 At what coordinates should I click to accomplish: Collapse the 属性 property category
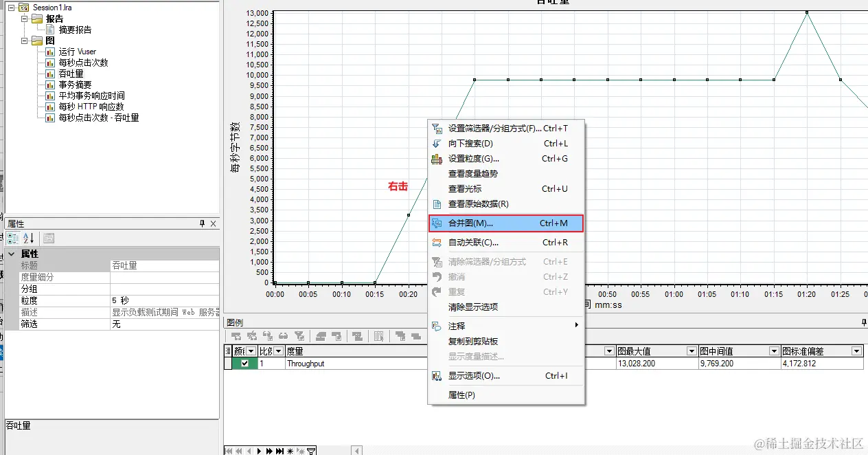[11, 254]
